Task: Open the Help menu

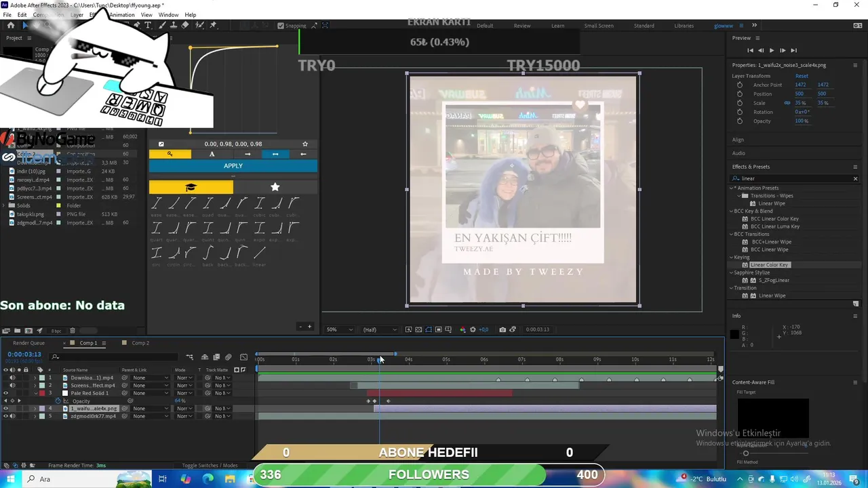Action: pyautogui.click(x=191, y=15)
